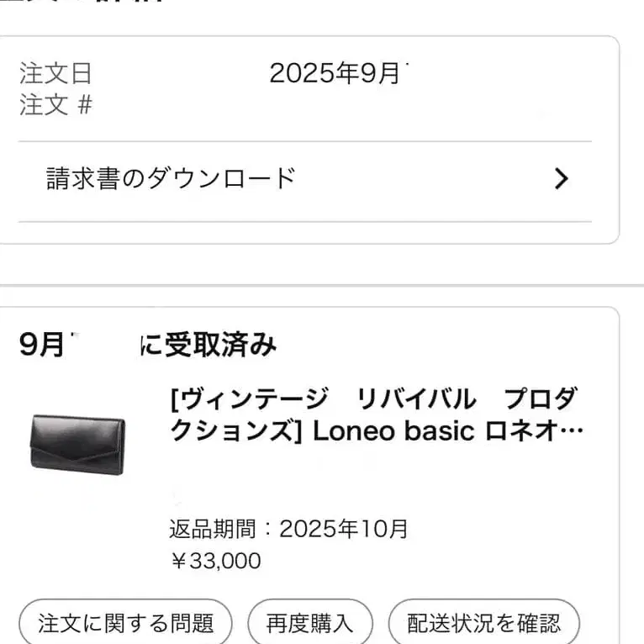
Task: Click the 2025年9月 order date value
Action: point(335,74)
